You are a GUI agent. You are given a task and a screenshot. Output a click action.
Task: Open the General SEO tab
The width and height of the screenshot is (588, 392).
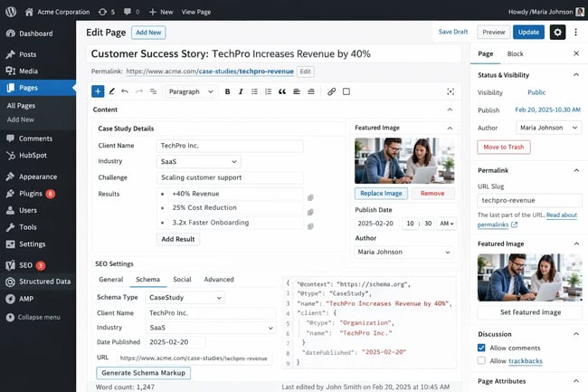click(x=111, y=280)
